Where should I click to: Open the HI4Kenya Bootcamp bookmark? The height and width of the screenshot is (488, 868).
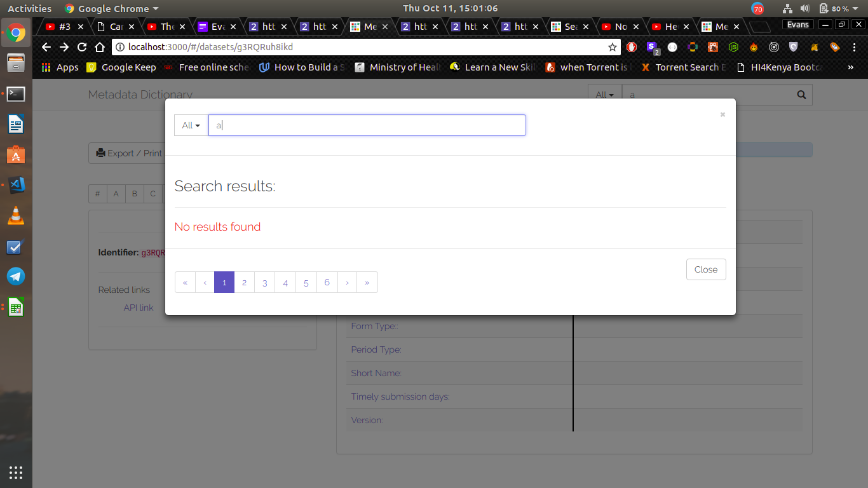point(780,67)
